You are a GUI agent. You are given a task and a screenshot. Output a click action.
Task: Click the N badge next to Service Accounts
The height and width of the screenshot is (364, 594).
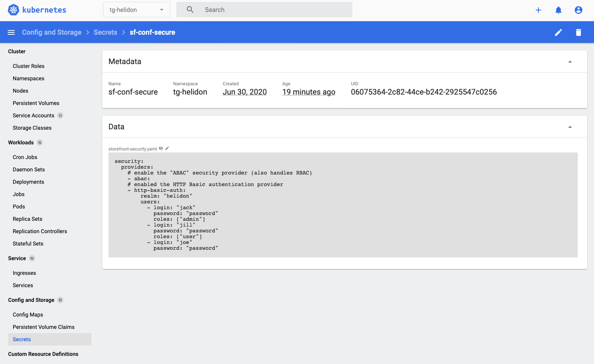pyautogui.click(x=60, y=115)
